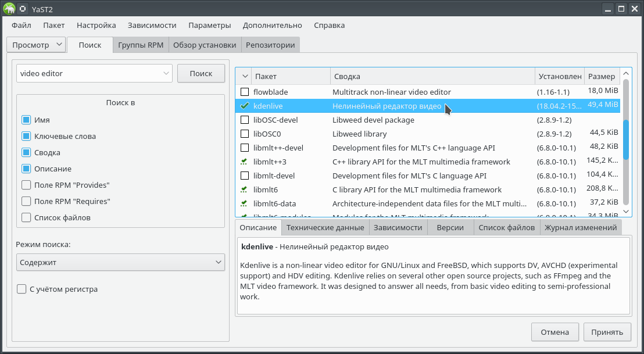Screen dimensions: 644x354
Task: Open Версии details tab
Action: pos(450,227)
